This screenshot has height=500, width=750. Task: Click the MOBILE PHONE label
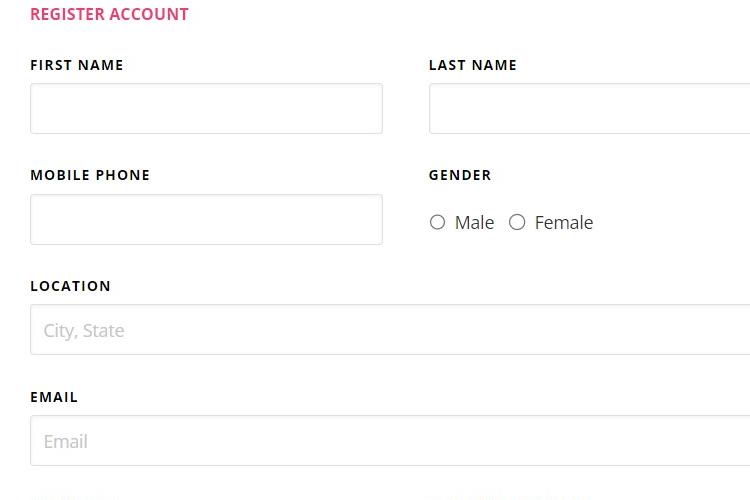90,175
